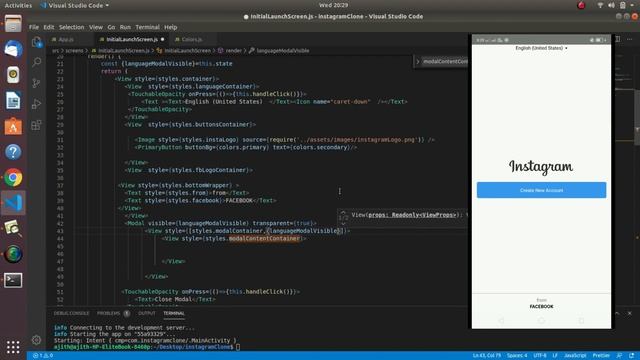
Task: Launch Thunderbird mail from the dock
Action: (x=13, y=49)
